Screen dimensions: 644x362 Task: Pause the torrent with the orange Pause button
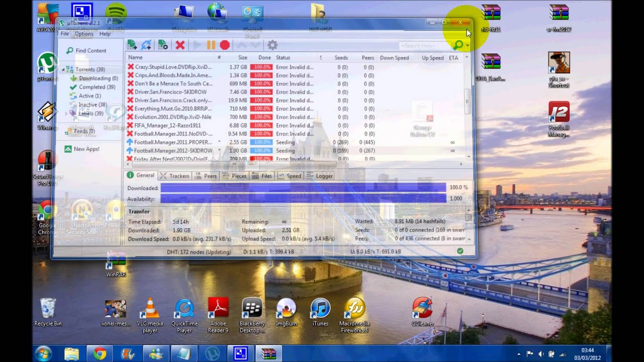point(211,45)
